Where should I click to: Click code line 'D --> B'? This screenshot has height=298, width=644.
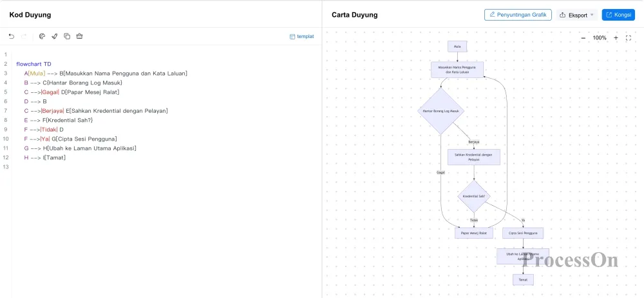[35, 101]
